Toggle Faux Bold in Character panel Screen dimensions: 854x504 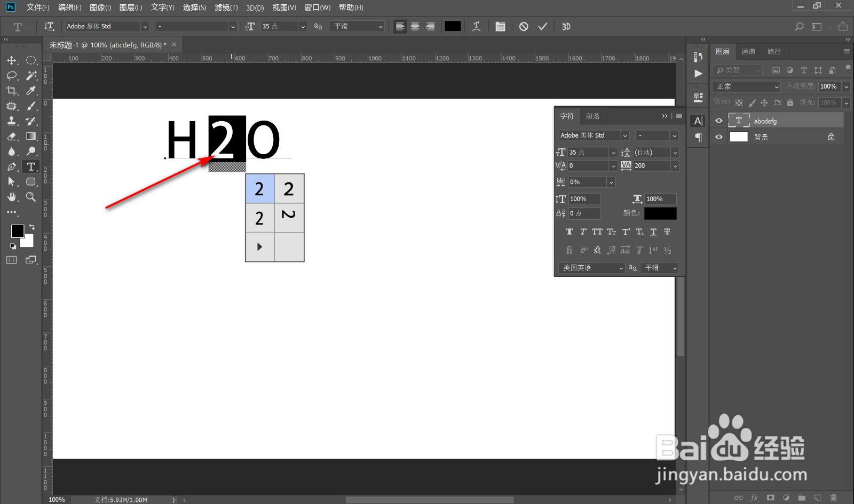[569, 231]
